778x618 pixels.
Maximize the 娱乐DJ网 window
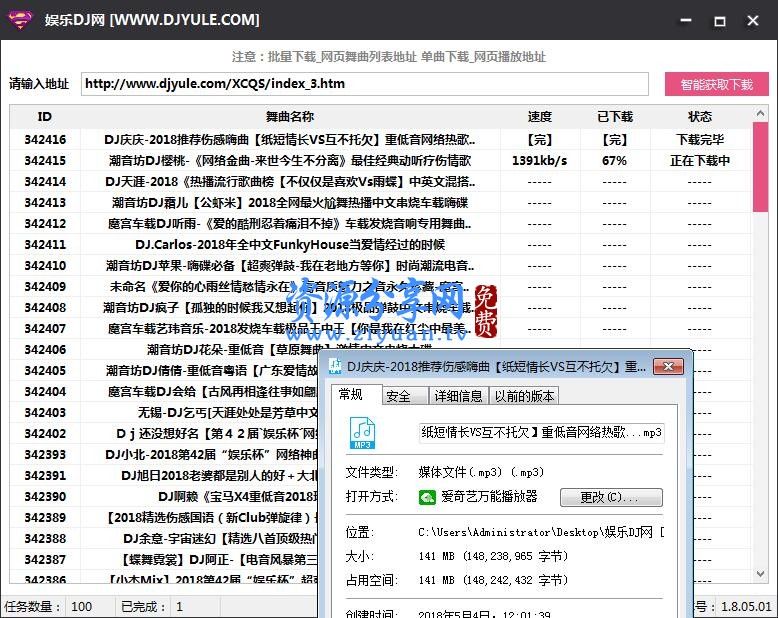pyautogui.click(x=719, y=21)
